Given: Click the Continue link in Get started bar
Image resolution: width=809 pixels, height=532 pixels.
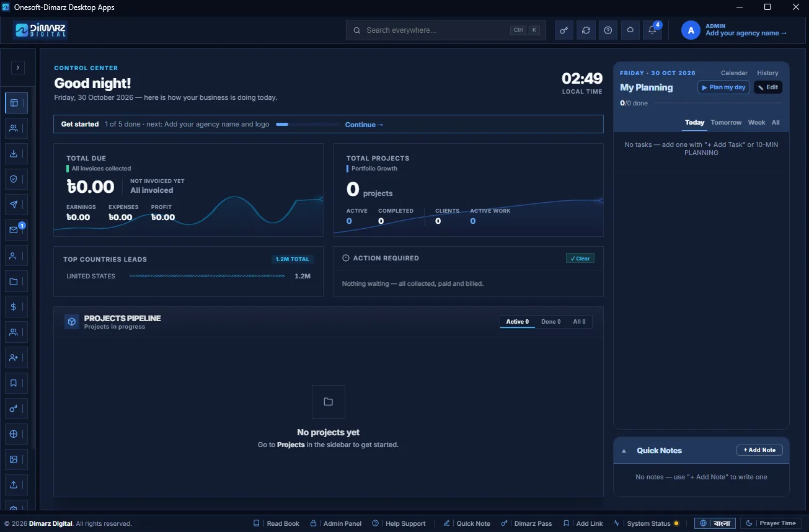Looking at the screenshot, I should click(364, 125).
